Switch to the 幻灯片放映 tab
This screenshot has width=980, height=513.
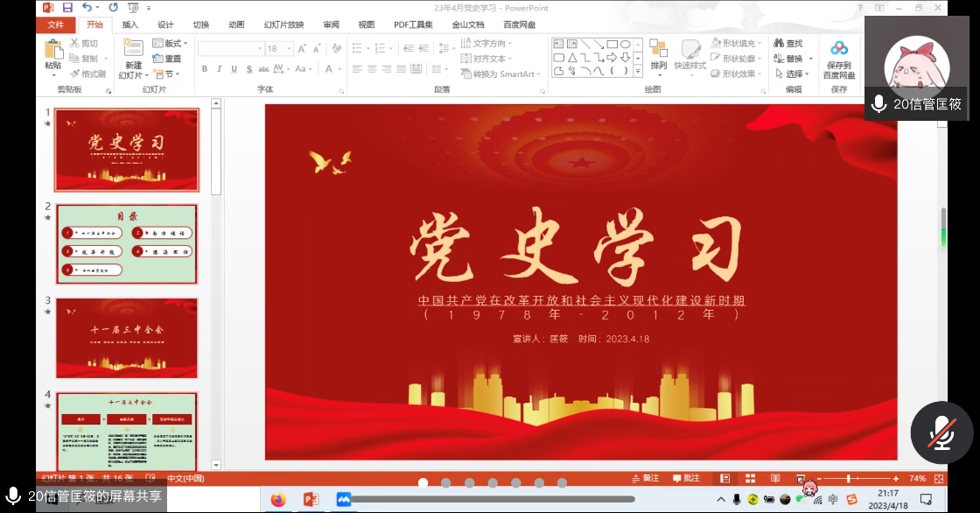(283, 25)
